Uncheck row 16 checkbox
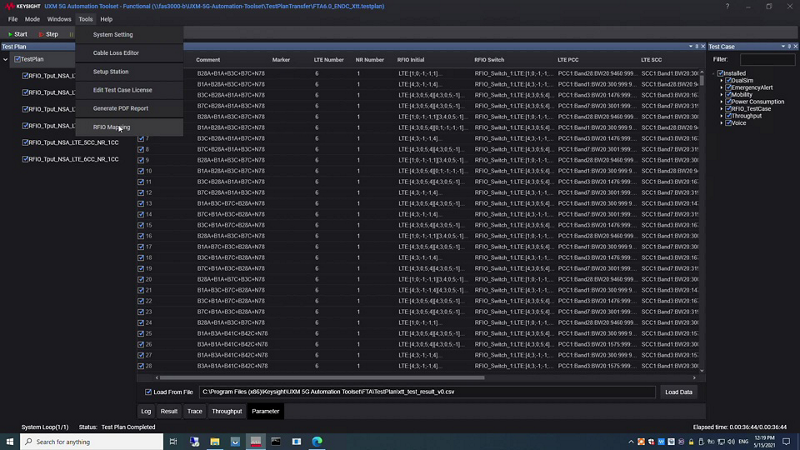The image size is (800, 450). coord(141,236)
